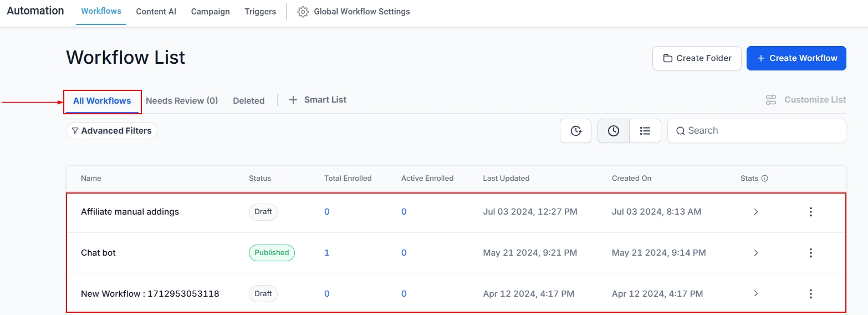Screen dimensions: 868x315
Task: Click the Stats info icon
Action: click(765, 179)
